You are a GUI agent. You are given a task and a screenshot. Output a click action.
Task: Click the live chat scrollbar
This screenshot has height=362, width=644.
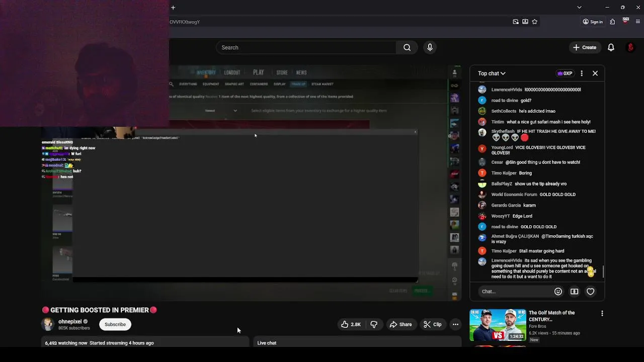[603, 272]
